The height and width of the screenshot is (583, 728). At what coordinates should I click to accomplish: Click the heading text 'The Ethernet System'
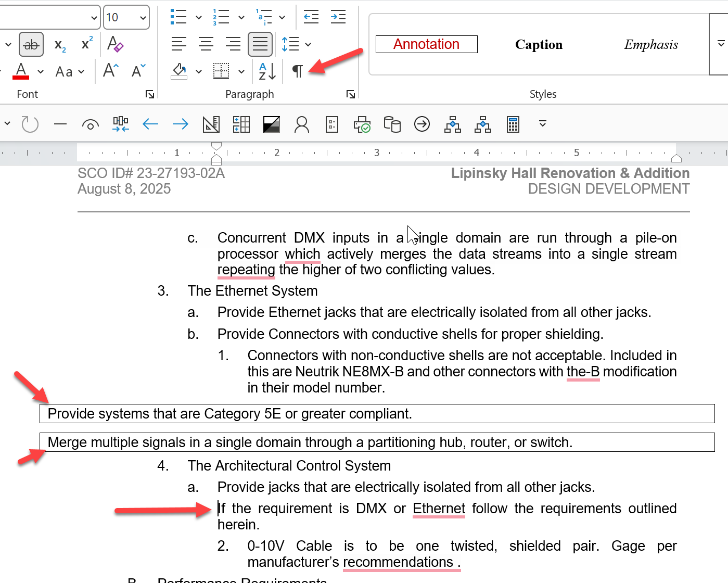(252, 291)
